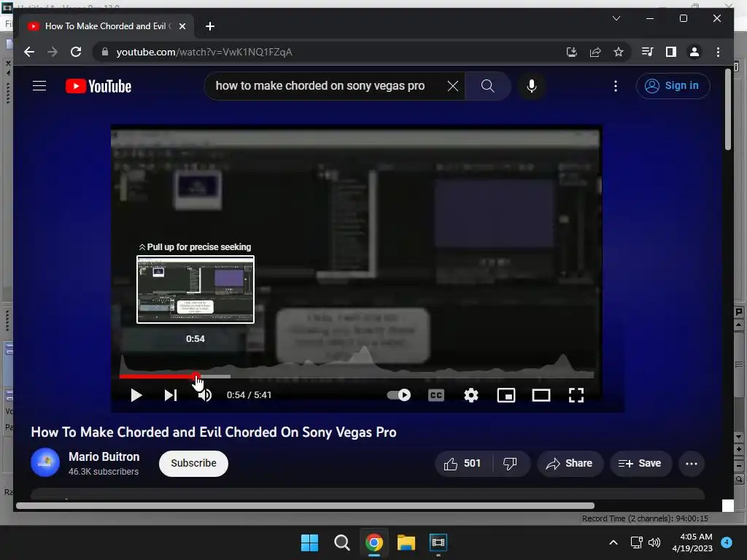Skip to next video

coord(171,394)
